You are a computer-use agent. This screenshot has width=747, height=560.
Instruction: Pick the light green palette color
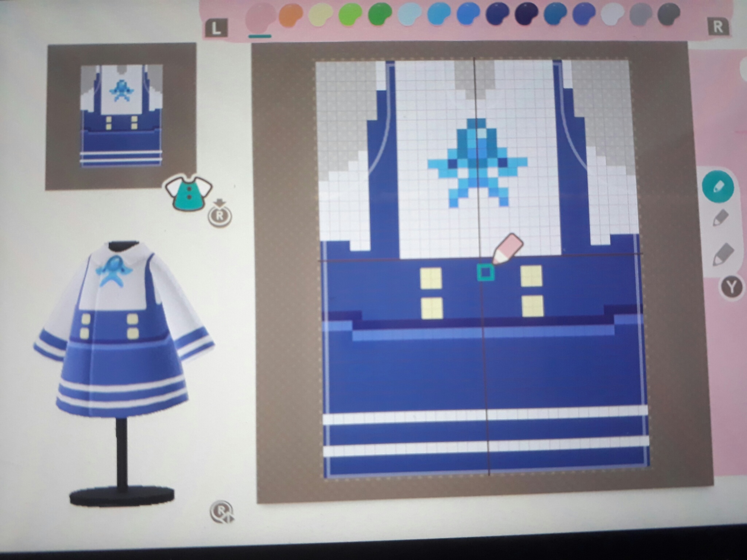pyautogui.click(x=350, y=15)
